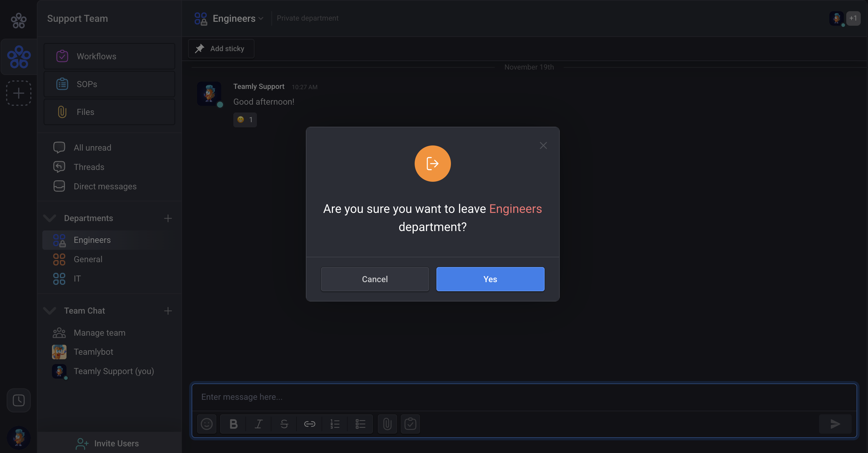Open the clock icon in left rail
The height and width of the screenshot is (453, 868).
coord(18,400)
